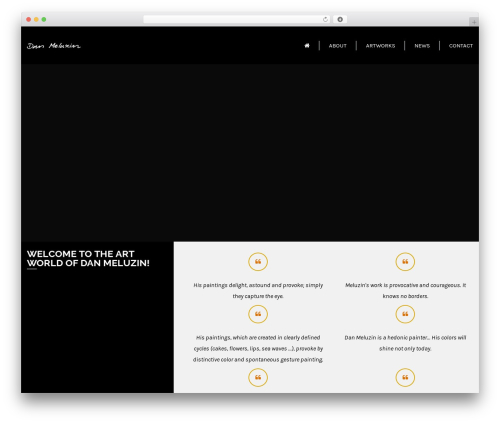
Task: Click the testimonial 'His paintings delight, astound and provoke'
Action: 258,290
